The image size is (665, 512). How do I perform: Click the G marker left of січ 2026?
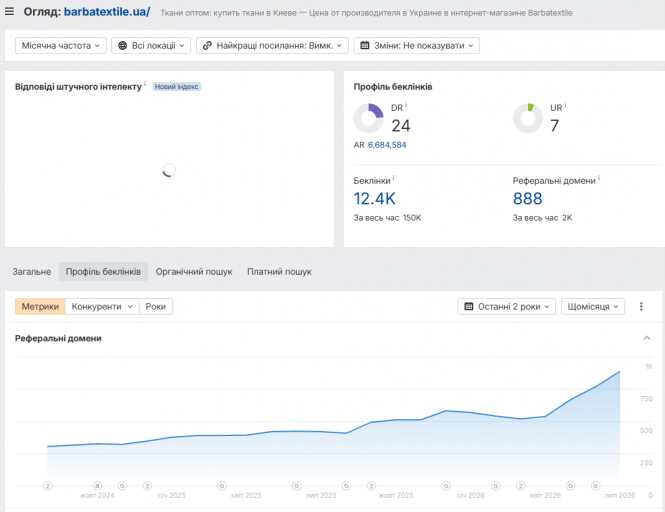pyautogui.click(x=446, y=486)
